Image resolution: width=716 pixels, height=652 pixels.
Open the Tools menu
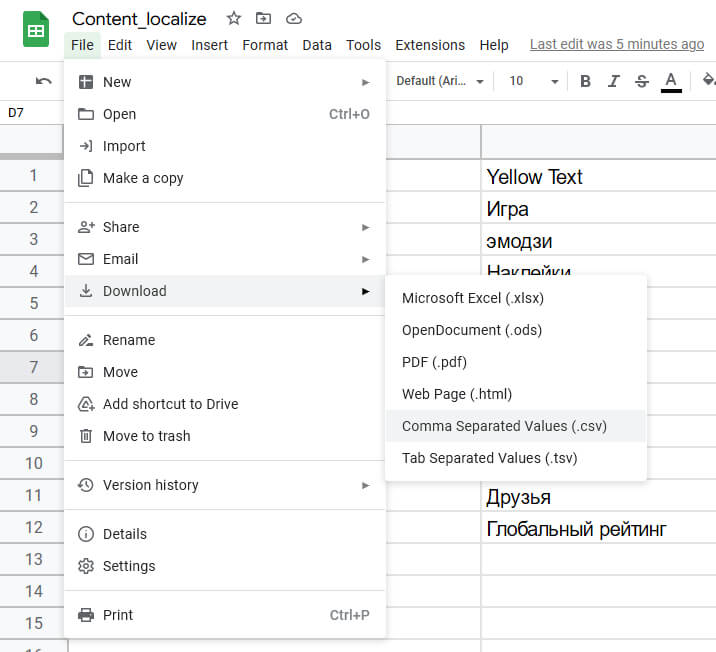363,45
